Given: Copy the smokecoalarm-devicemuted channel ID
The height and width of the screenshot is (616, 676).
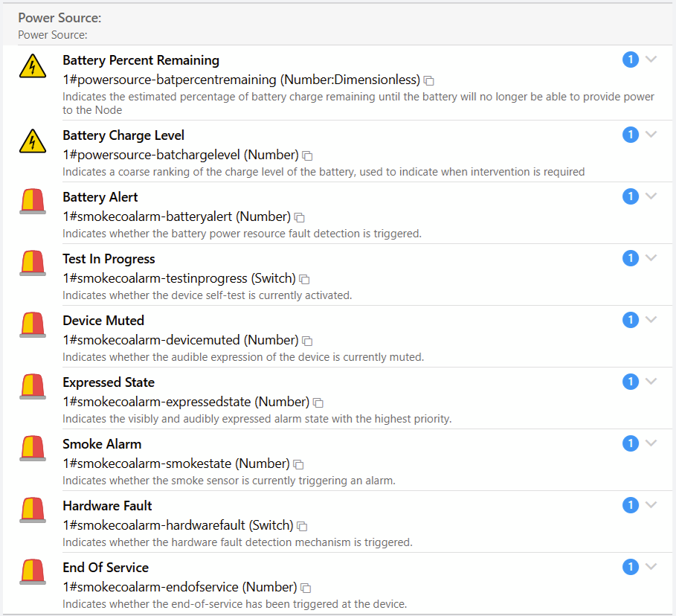Looking at the screenshot, I should coord(307,341).
